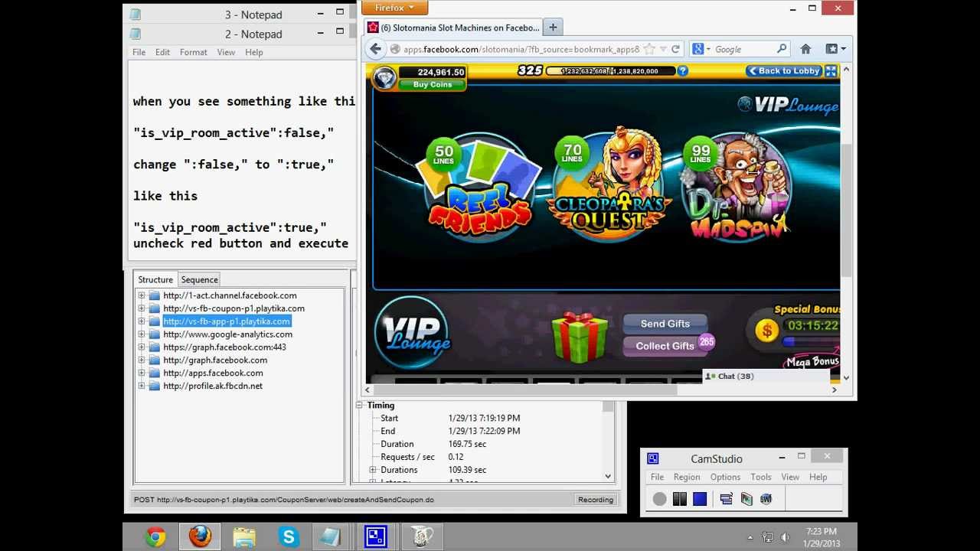Open Skype from the taskbar
The width and height of the screenshot is (980, 551).
pos(289,537)
